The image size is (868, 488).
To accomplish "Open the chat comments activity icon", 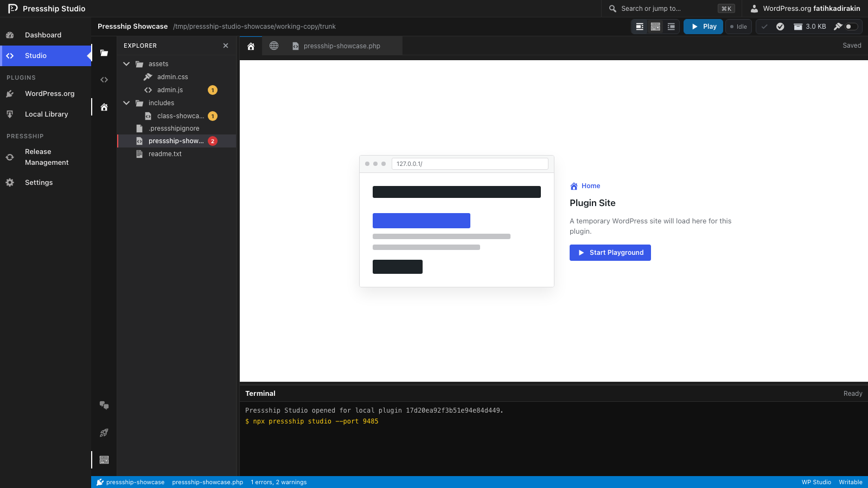I will (104, 406).
